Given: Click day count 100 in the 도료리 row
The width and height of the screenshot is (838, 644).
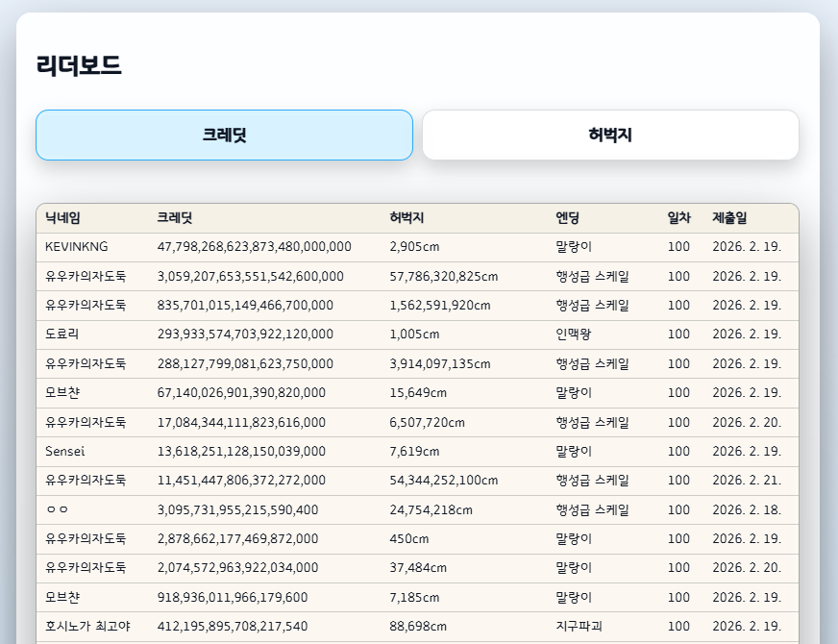Looking at the screenshot, I should (678, 334).
